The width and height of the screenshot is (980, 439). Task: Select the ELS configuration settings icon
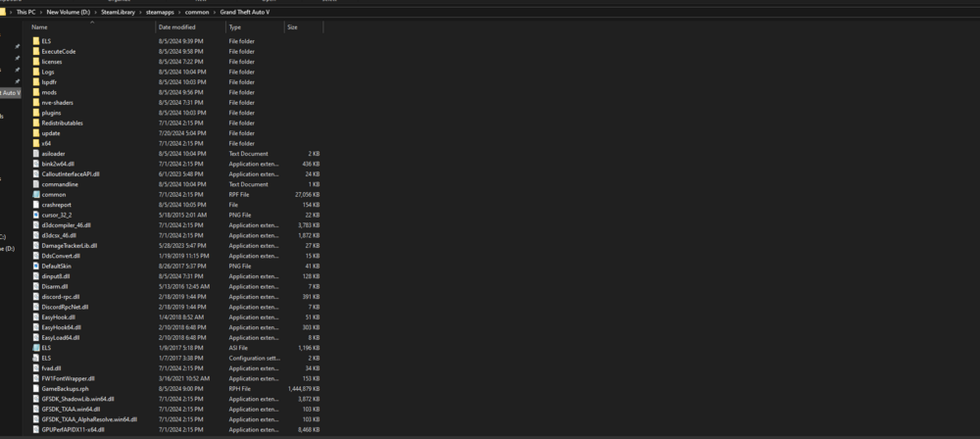pyautogui.click(x=35, y=358)
